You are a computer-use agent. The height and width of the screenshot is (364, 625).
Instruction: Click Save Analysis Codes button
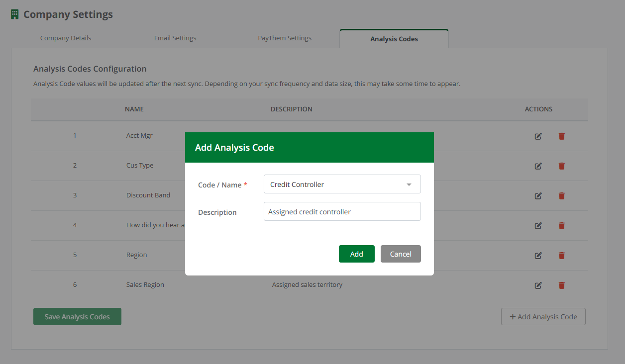pos(77,317)
